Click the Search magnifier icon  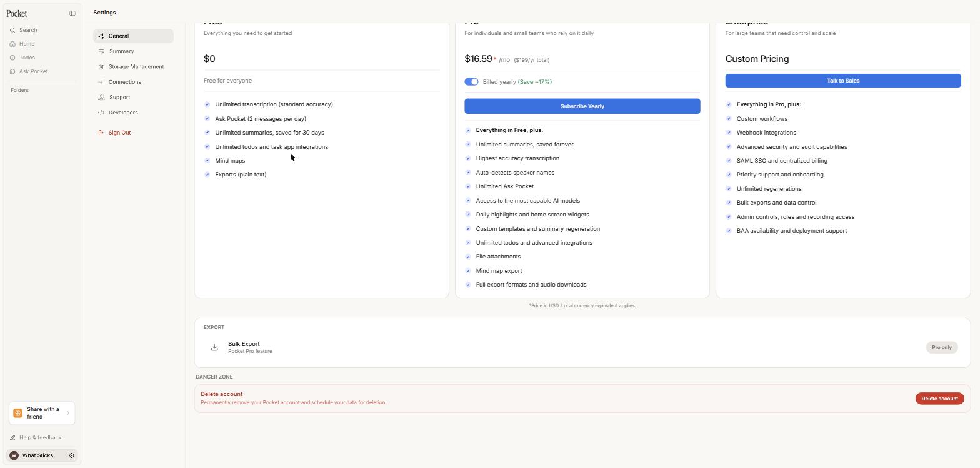[x=12, y=30]
